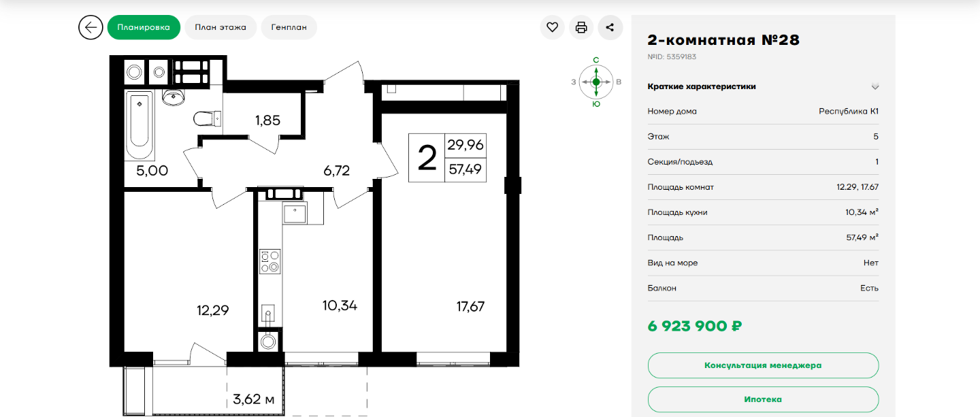
Task: Open the Генплан tab
Action: (289, 28)
